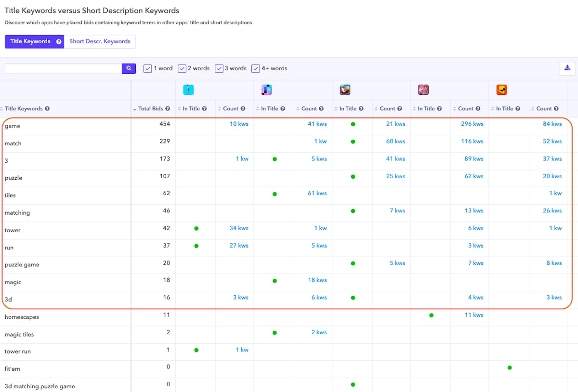This screenshot has height=392, width=578.
Task: Select the Title Keywords tab
Action: (x=30, y=41)
